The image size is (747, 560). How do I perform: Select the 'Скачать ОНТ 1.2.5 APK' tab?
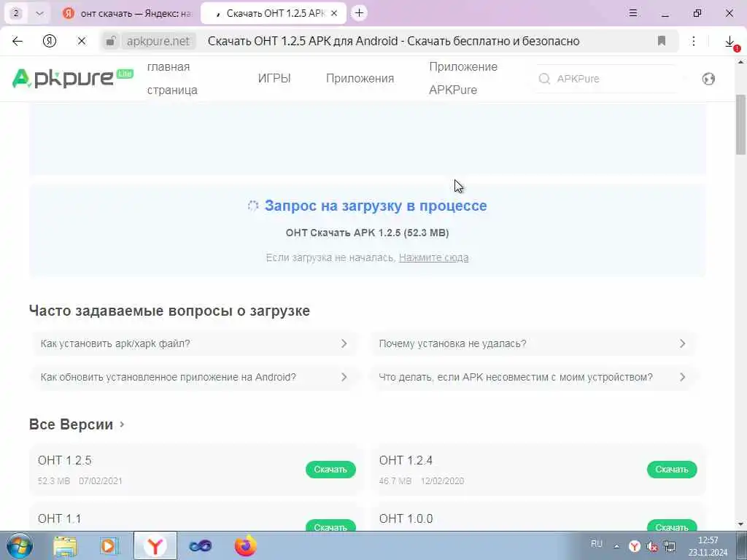coord(274,13)
